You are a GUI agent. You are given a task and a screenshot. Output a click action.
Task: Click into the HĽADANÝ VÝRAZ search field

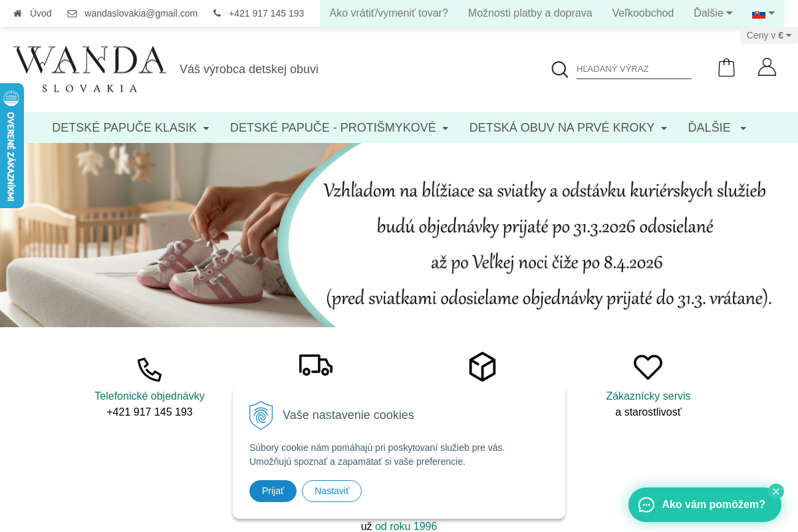[x=634, y=69]
